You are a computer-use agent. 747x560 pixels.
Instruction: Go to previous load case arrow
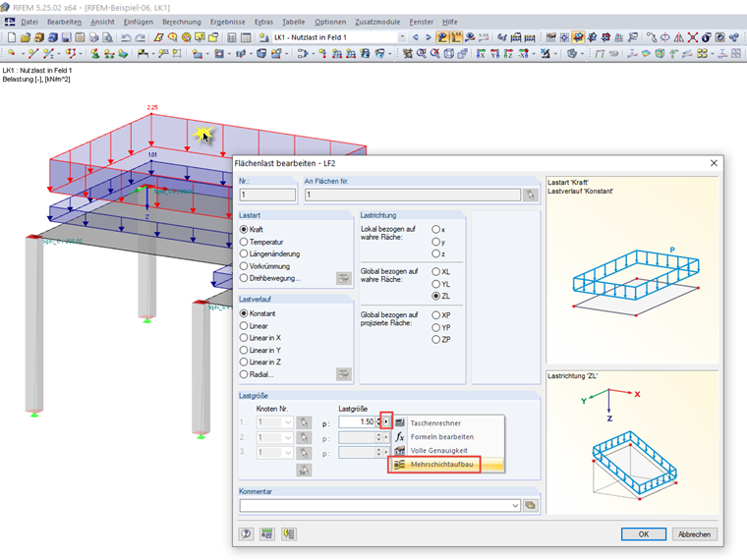tap(416, 37)
